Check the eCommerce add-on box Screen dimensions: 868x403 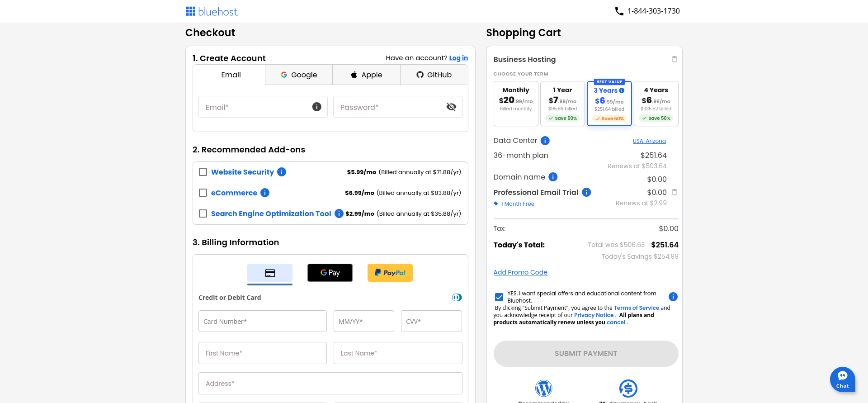pos(203,193)
